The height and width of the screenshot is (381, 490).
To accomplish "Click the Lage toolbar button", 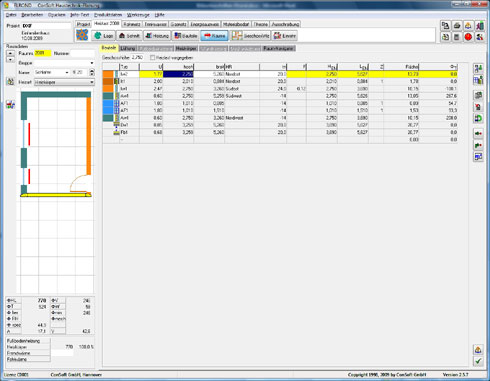I will (x=104, y=36).
